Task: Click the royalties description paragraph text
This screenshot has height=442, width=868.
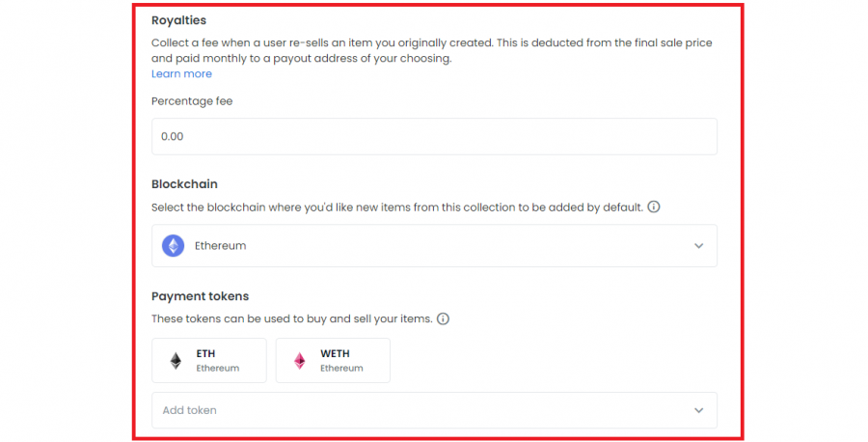Action: click(x=431, y=50)
